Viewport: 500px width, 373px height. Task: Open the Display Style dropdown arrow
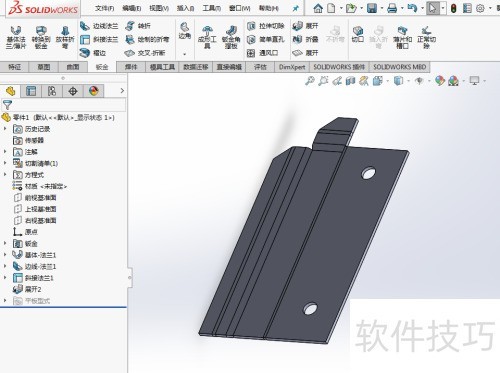(x=408, y=81)
